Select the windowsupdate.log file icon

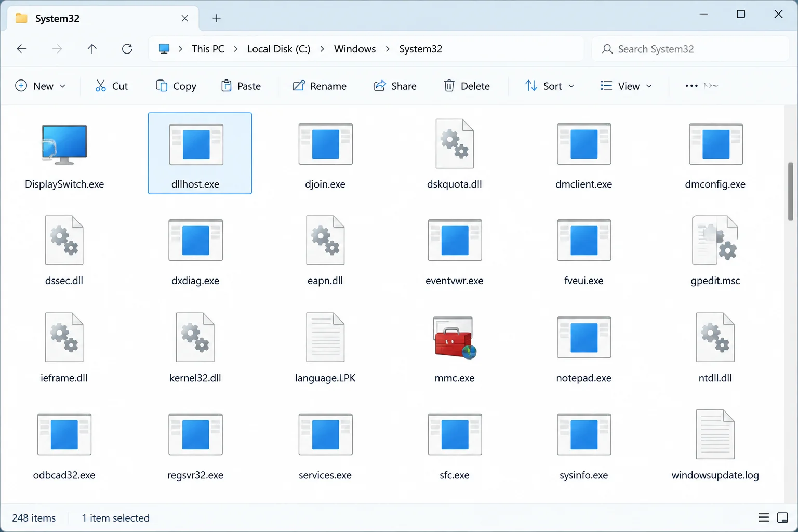click(x=715, y=434)
